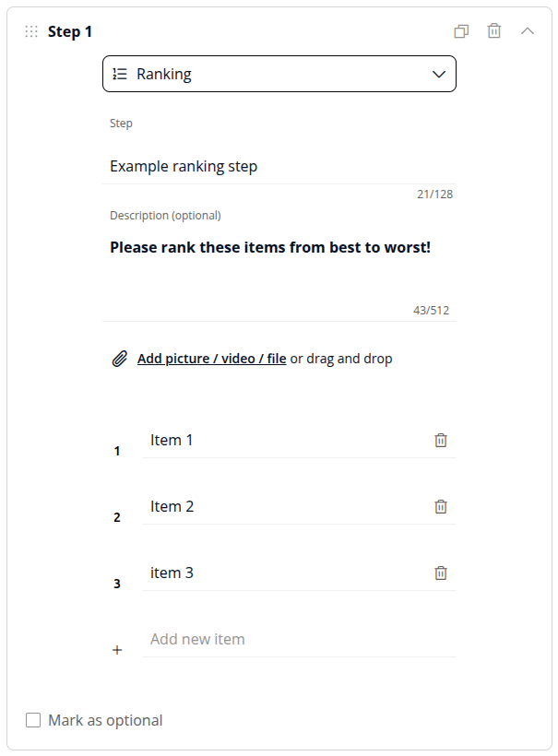558x756 pixels.
Task: Remove Item 2 using its trash icon
Action: tap(441, 507)
